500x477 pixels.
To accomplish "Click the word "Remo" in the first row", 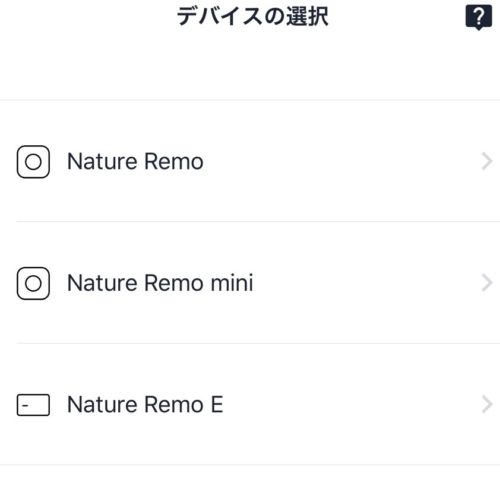I will coord(174,162).
